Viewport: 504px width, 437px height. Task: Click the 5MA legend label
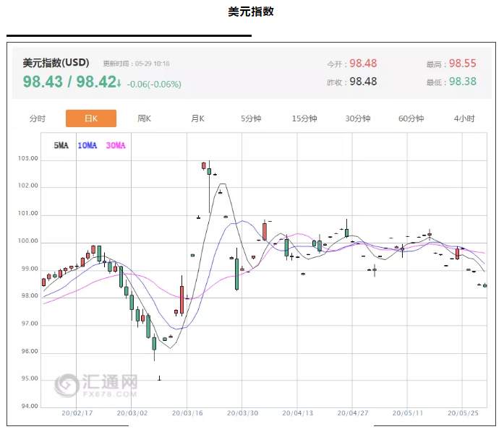pyautogui.click(x=61, y=145)
